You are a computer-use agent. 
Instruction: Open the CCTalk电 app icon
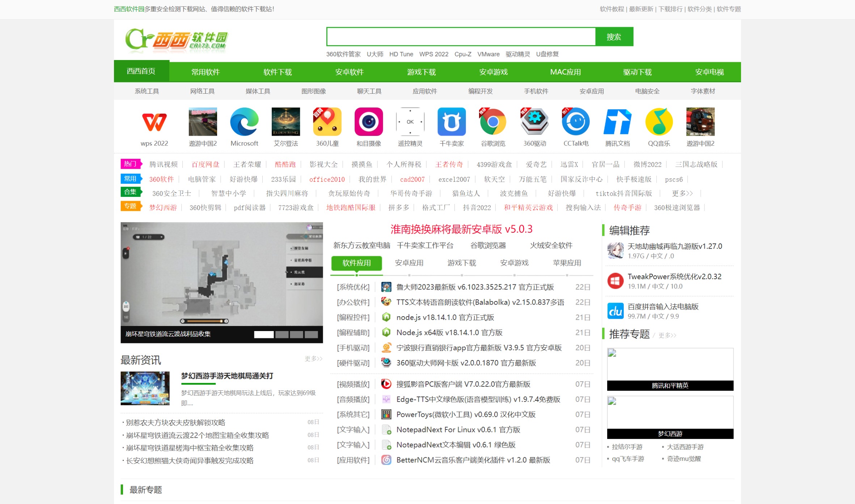point(576,122)
